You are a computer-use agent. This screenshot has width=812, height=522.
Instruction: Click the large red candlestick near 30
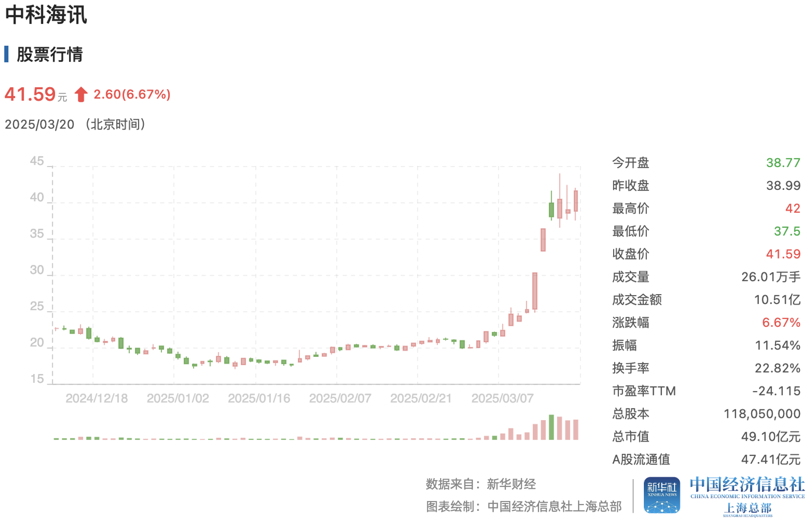[x=535, y=291]
